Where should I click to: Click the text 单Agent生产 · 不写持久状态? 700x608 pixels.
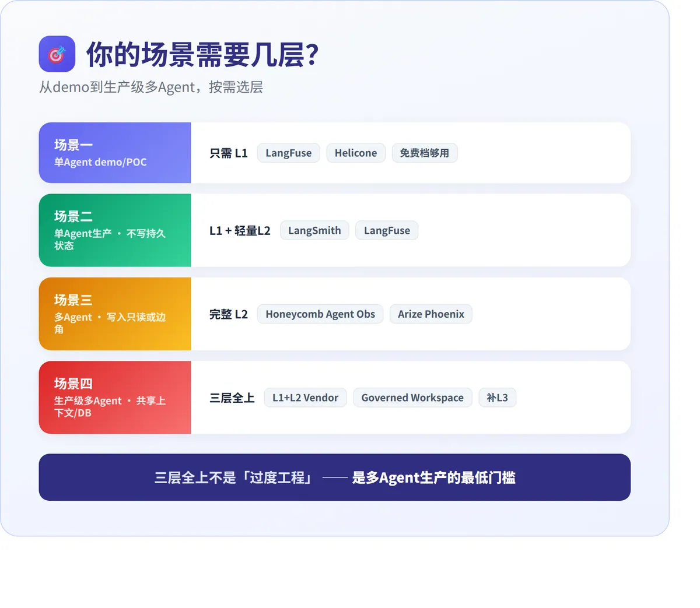(110, 240)
